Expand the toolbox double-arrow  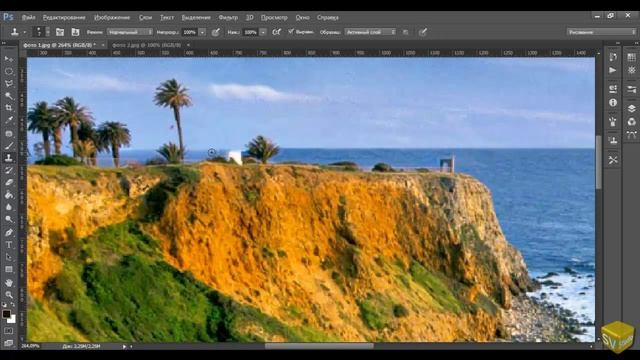pos(4,43)
